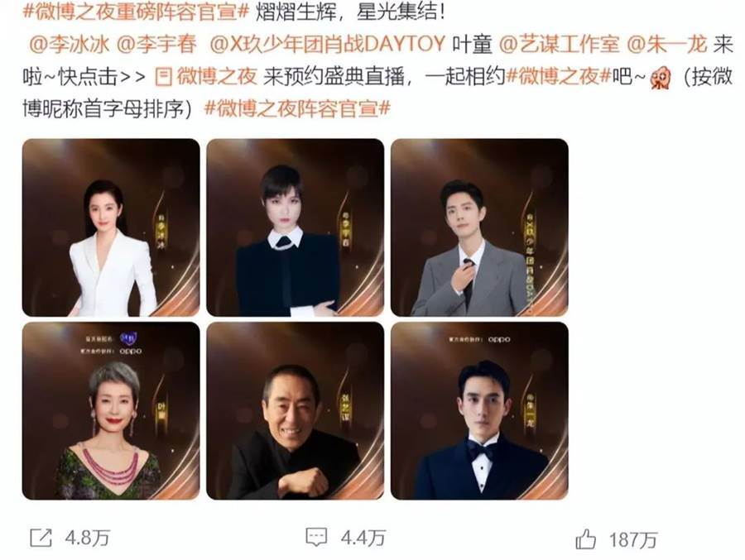Click the 微博之夜 article link icon
Image resolution: width=745 pixels, height=560 pixels.
[163, 76]
